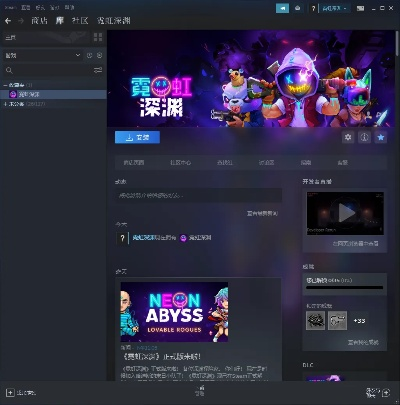Switch to Big Picture mode icon
This screenshot has width=400, height=405.
[360, 8]
